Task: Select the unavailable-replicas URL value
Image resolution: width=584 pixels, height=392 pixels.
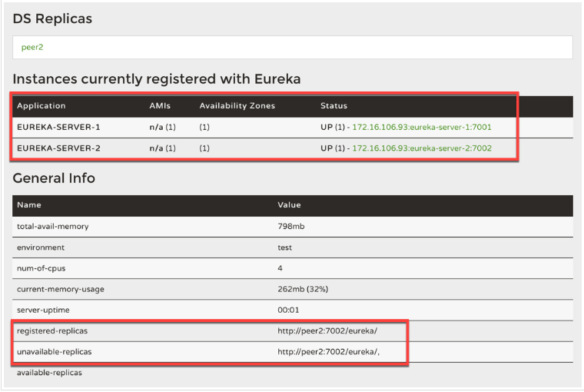Action: pyautogui.click(x=329, y=352)
